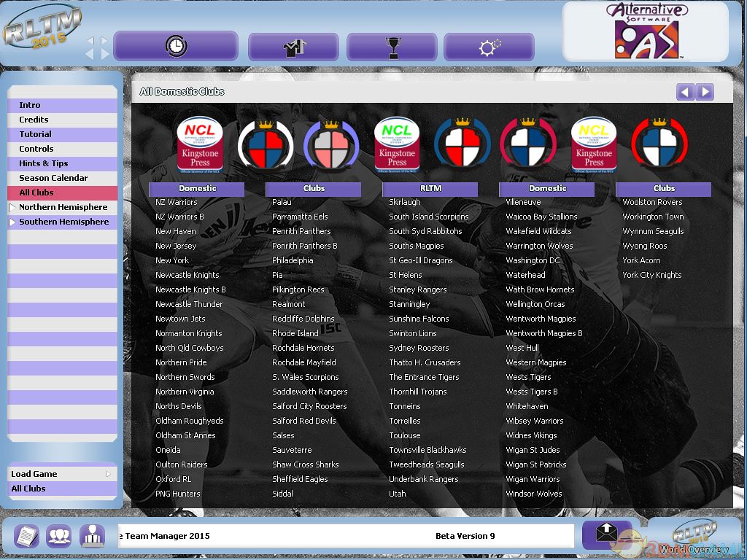747x560 pixels.
Task: Select Toulouse club
Action: click(404, 436)
